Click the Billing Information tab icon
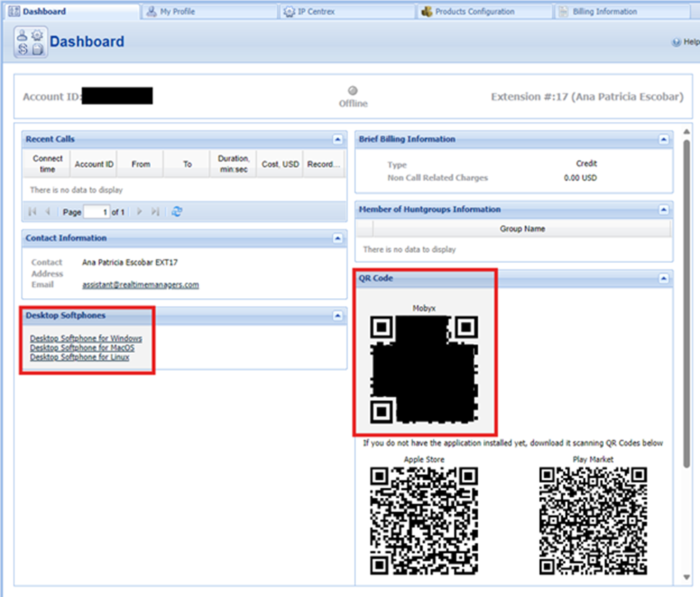Screen dimensions: 700x597 [564, 11]
